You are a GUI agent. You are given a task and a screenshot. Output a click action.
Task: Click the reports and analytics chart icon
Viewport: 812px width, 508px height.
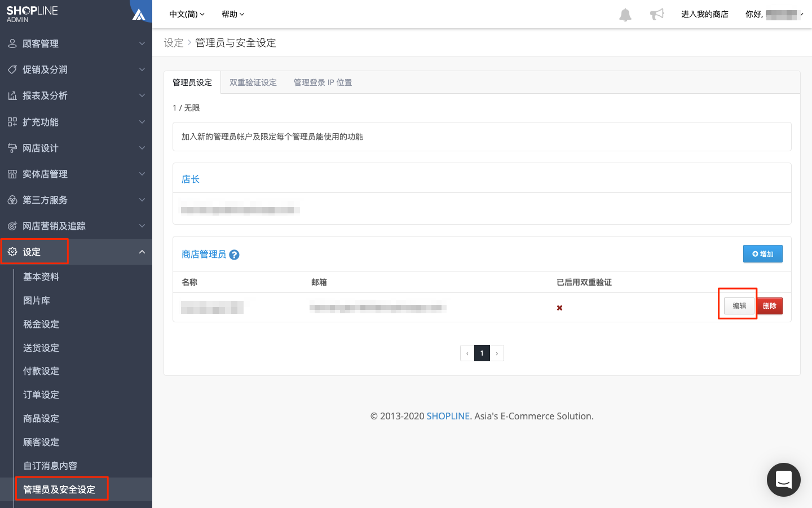coord(12,96)
